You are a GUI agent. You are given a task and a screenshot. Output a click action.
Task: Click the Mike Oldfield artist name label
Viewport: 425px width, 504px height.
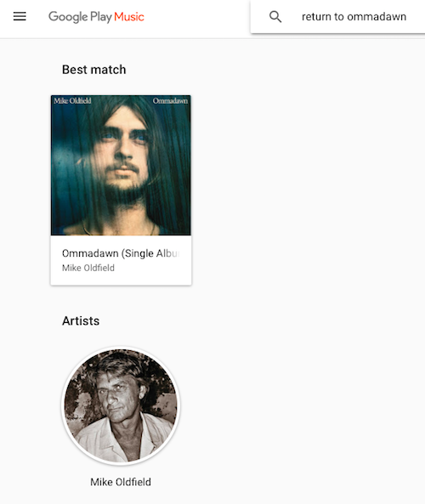(x=121, y=482)
